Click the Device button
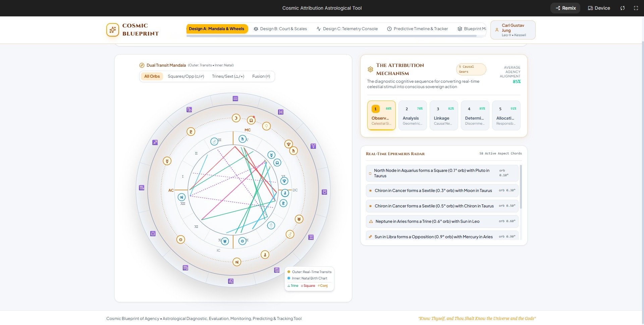The width and height of the screenshot is (644, 325). pos(599,8)
